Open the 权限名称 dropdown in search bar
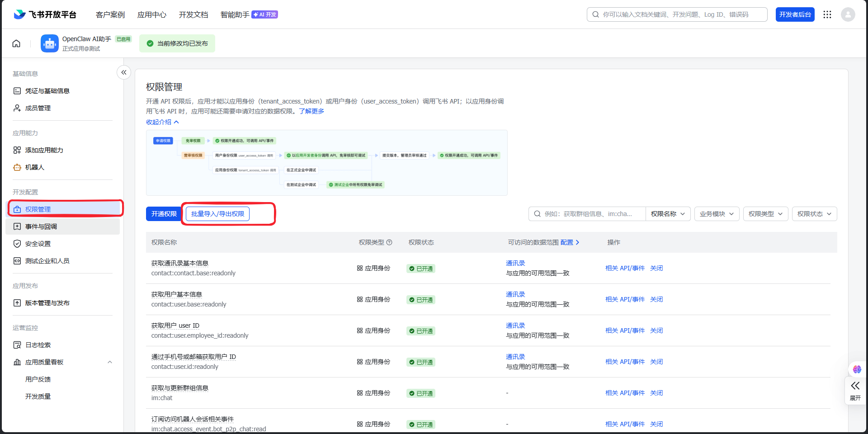The height and width of the screenshot is (434, 868). (668, 214)
